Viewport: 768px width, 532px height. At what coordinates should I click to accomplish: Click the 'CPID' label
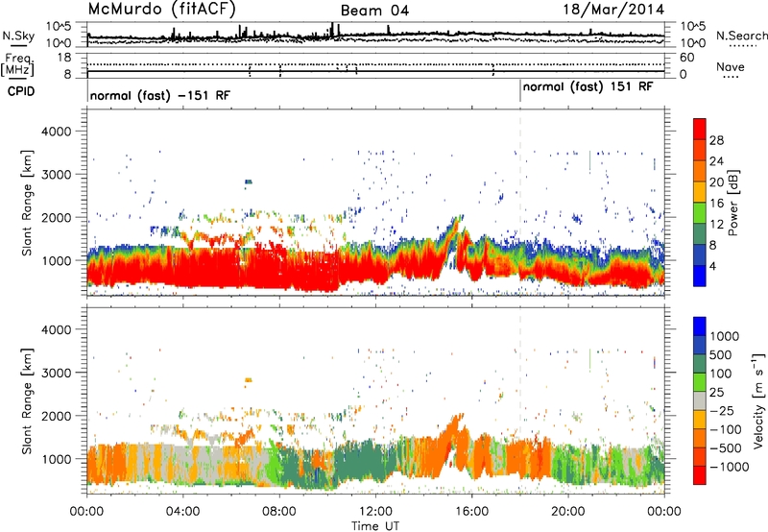pos(21,91)
